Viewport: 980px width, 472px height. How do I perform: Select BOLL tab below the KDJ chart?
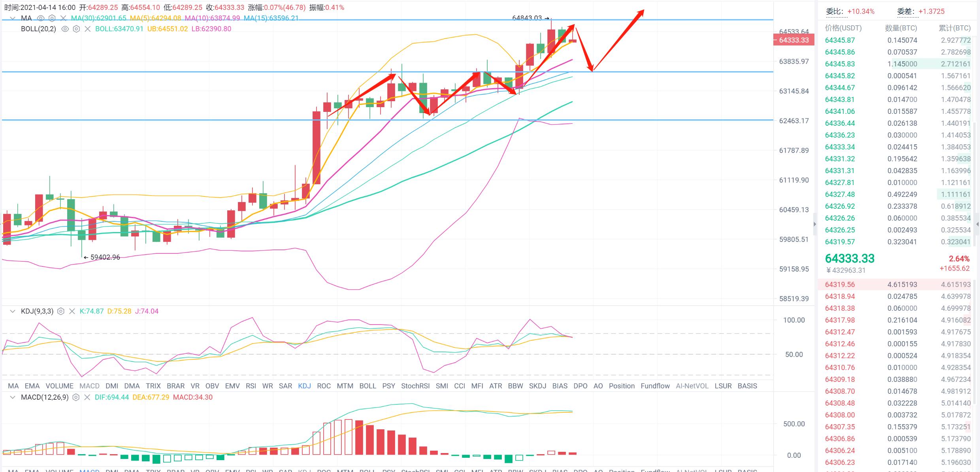point(367,386)
